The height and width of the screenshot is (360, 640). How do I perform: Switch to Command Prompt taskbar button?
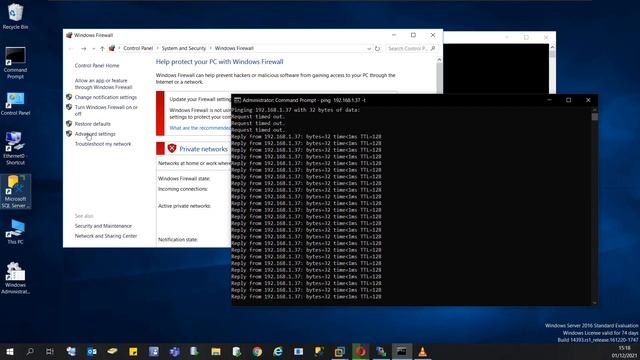click(402, 351)
